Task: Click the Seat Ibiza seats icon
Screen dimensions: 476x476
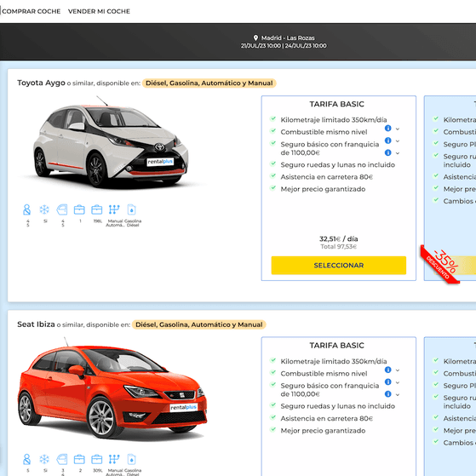Action: (x=27, y=459)
